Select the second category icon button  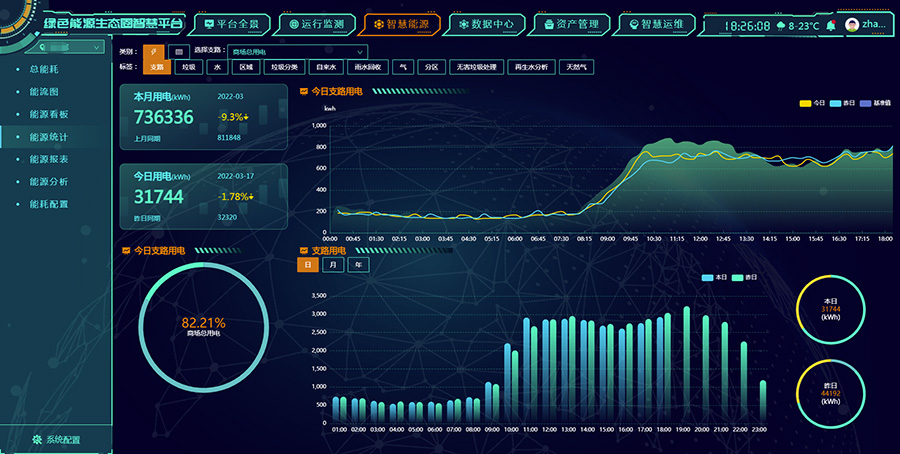(x=178, y=51)
